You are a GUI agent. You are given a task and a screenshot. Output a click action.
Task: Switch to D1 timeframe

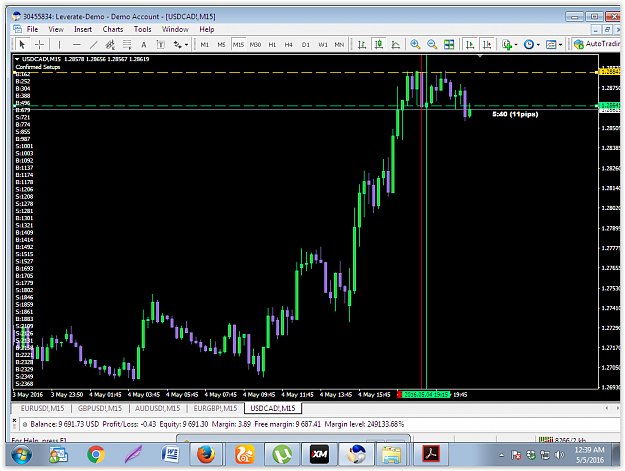point(306,44)
